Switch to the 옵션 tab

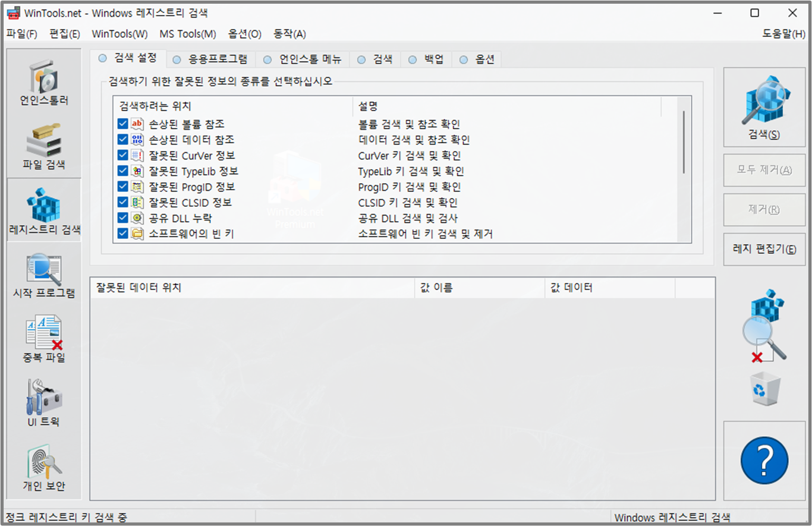click(x=477, y=59)
